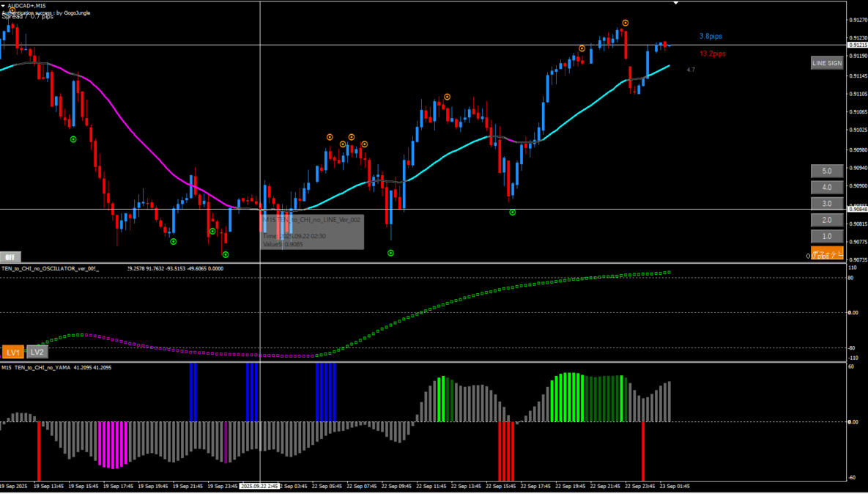Screen dimensions: 868x494
Task: Click the 3.8pips blue label
Action: coord(711,36)
